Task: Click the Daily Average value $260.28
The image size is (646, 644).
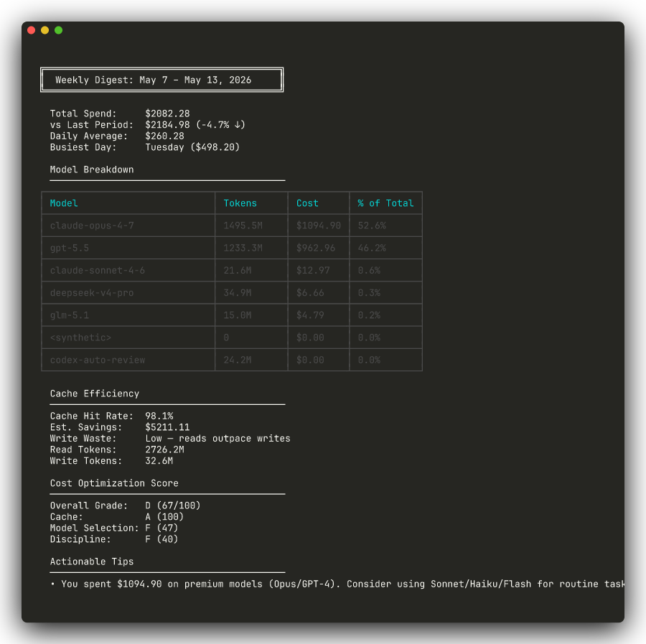Action: pyautogui.click(x=164, y=136)
